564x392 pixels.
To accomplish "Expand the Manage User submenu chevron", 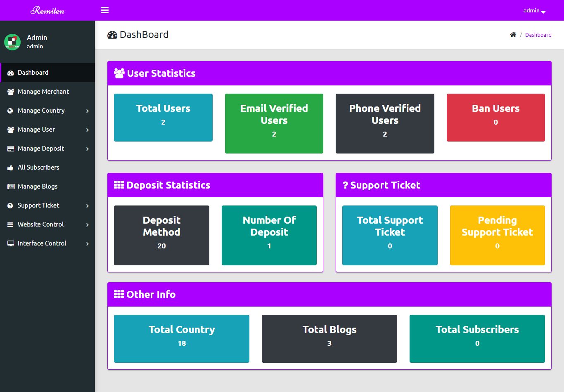I will [x=88, y=130].
